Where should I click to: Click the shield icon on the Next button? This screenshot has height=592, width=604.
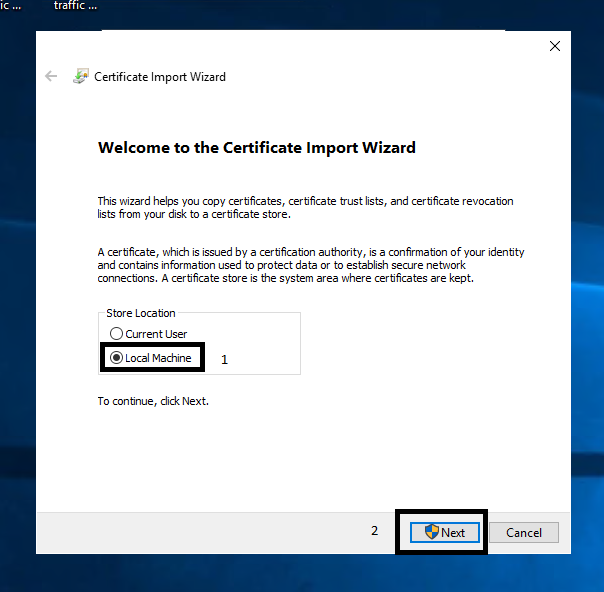coord(432,532)
